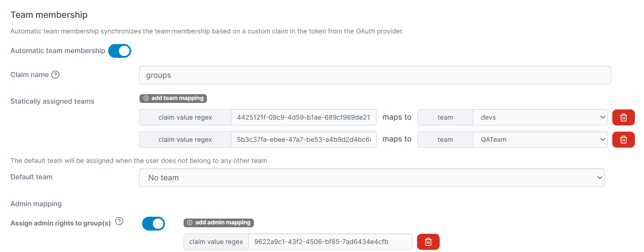
Task: Click help icon beside Assign admin rights
Action: (x=119, y=221)
